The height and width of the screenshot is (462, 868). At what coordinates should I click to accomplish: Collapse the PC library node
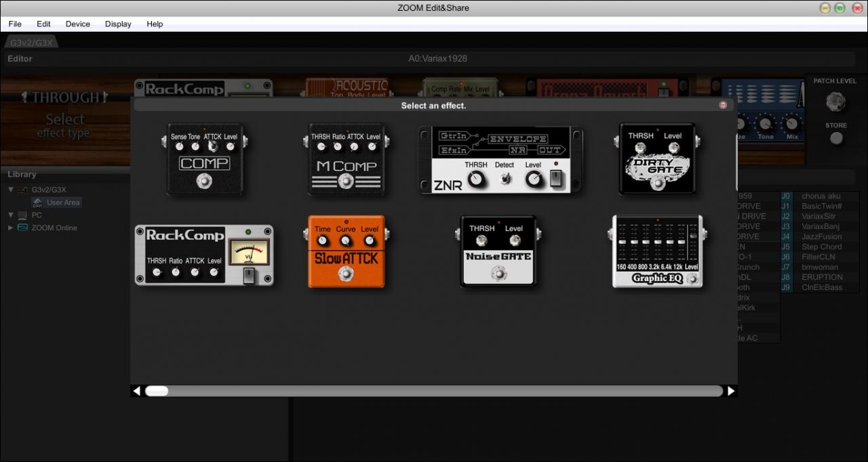[10, 215]
